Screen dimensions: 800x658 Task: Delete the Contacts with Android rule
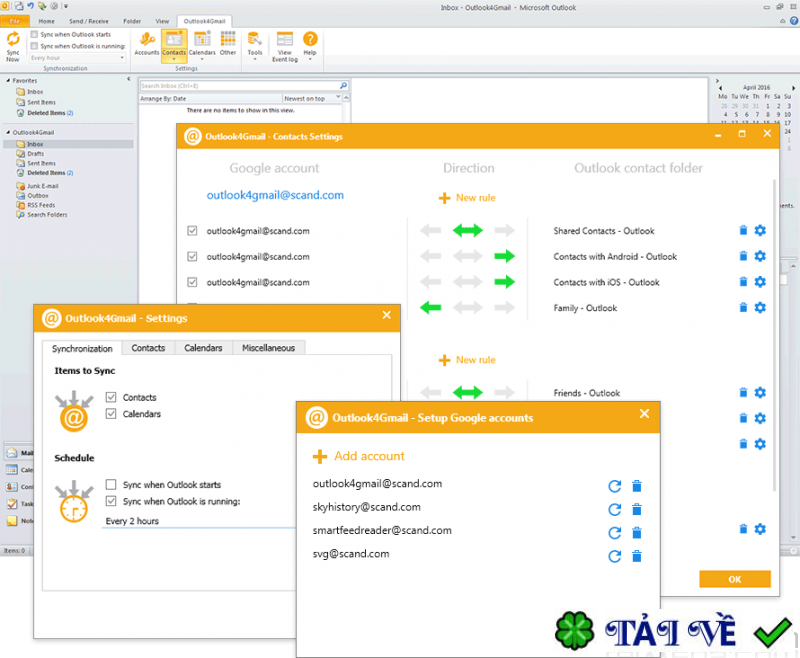coord(743,256)
